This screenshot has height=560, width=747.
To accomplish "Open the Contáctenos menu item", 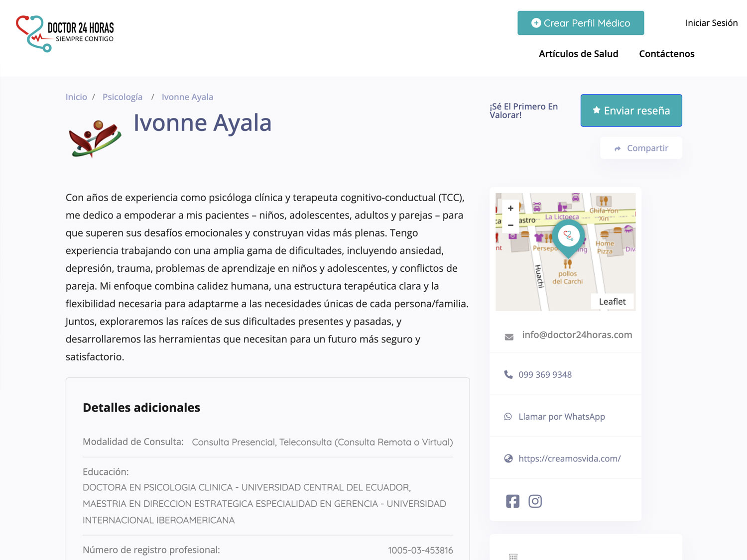I will tap(666, 53).
